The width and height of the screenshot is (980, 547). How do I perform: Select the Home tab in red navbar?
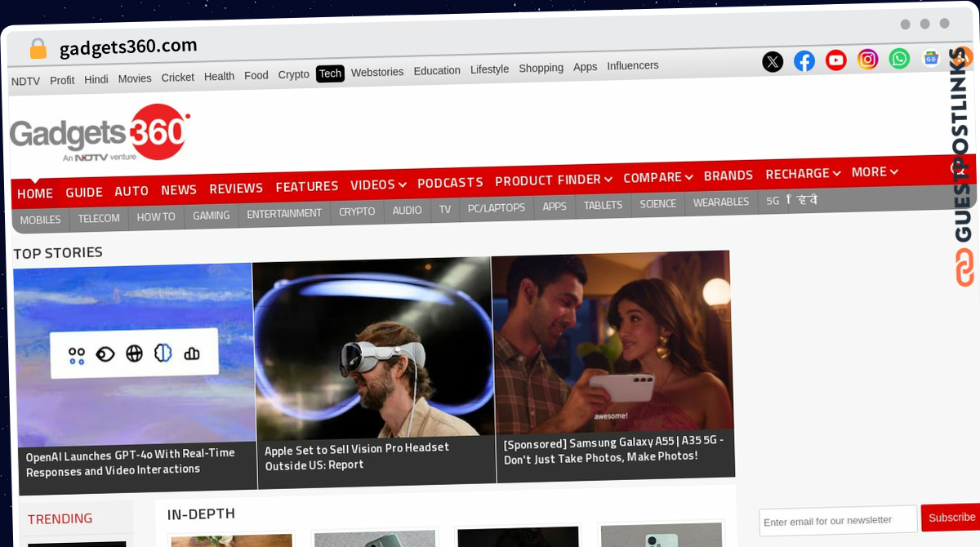35,193
